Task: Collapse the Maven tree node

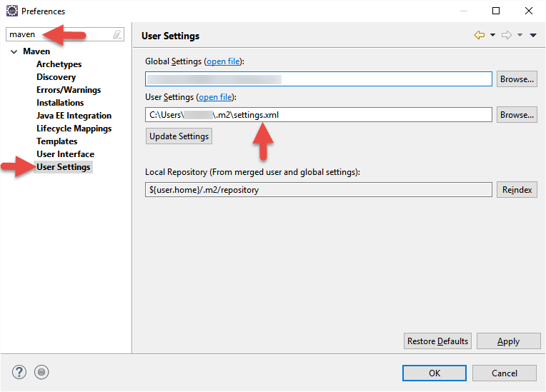Action: [14, 52]
